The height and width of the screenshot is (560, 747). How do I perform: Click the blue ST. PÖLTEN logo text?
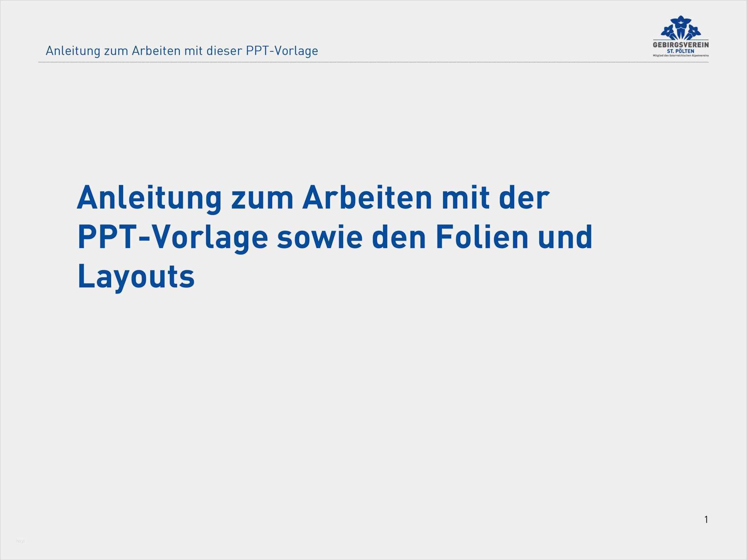681,51
